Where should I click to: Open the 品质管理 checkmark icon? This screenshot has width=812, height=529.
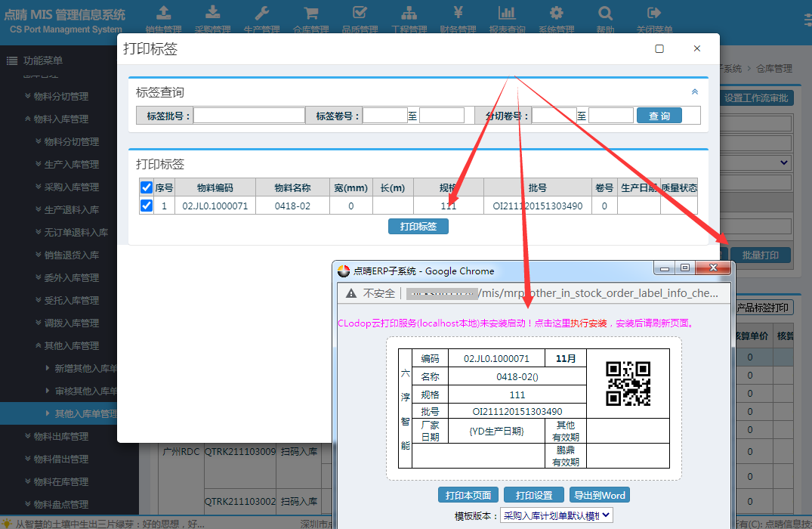[x=360, y=13]
